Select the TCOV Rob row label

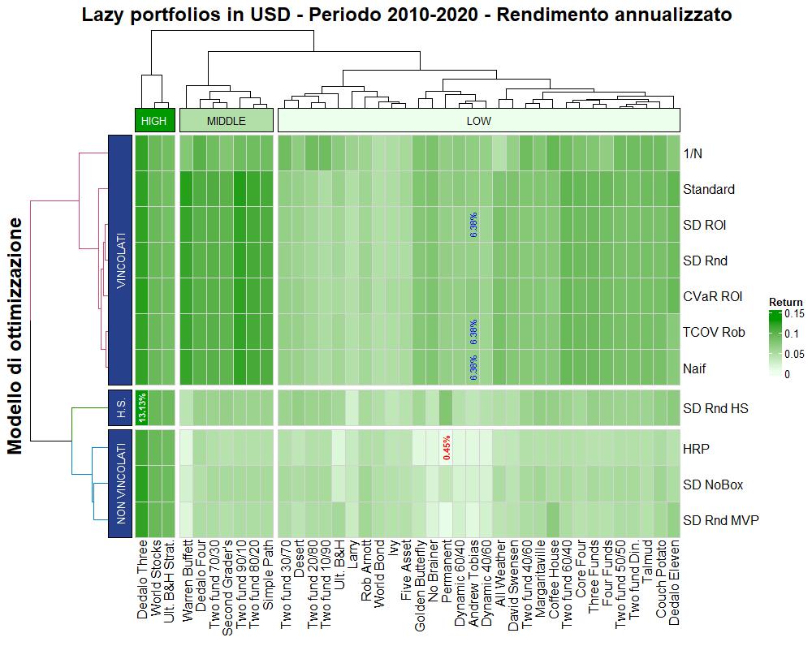714,332
